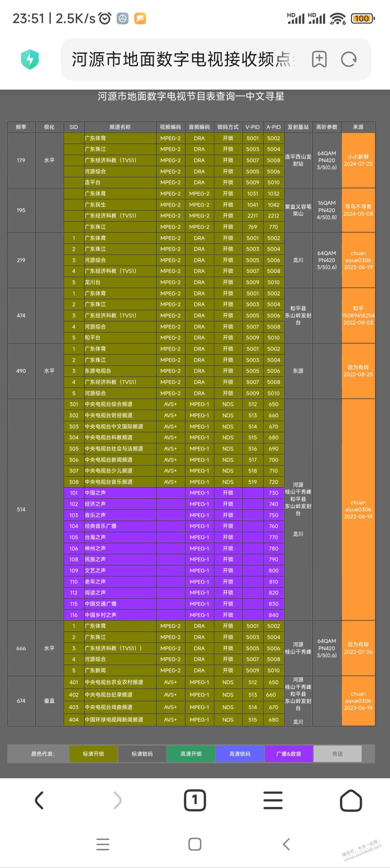Tap radio row 中国乡村之声
The width and height of the screenshot is (390, 868).
[120, 615]
